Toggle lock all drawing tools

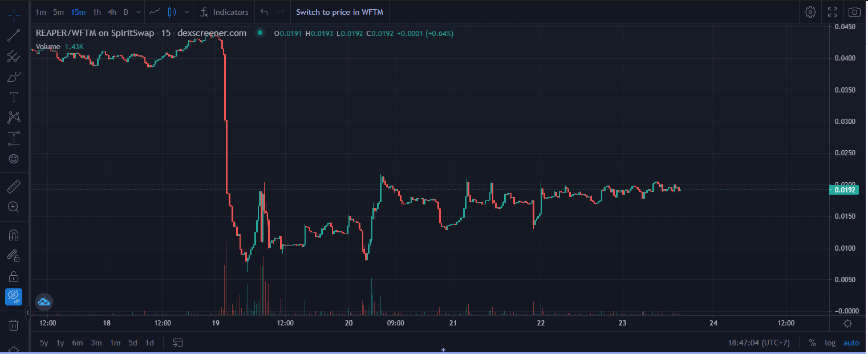[14, 276]
